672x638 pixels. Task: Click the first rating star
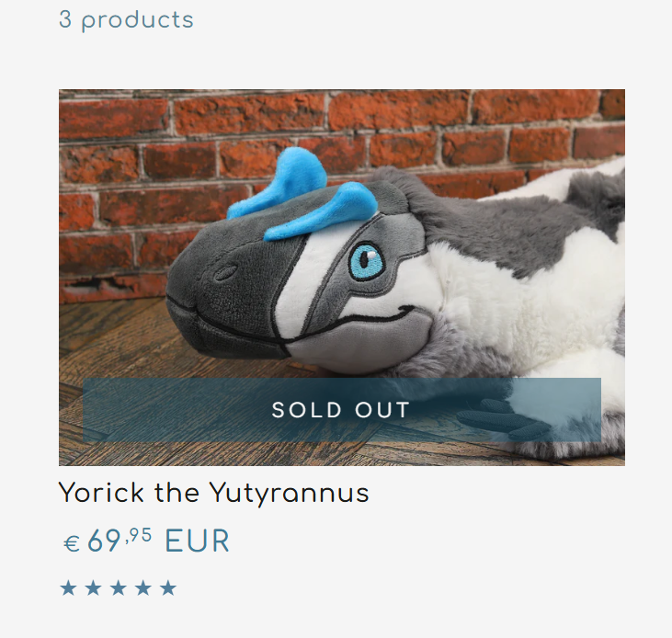click(x=68, y=587)
